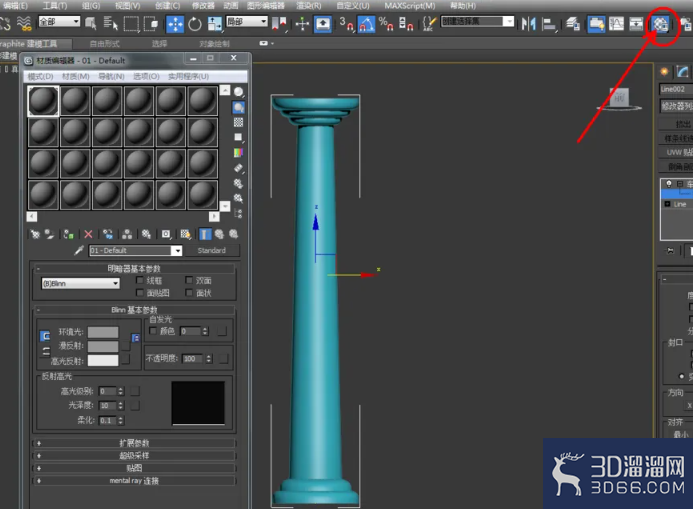The height and width of the screenshot is (509, 693).
Task: Open the 01 - Default material name dropdown
Action: point(136,251)
